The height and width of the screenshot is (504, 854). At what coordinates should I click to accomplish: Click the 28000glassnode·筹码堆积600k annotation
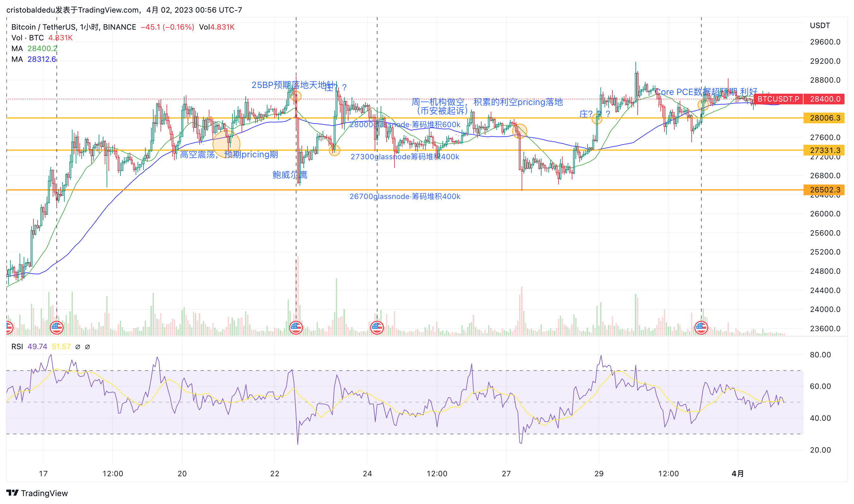[x=405, y=125]
